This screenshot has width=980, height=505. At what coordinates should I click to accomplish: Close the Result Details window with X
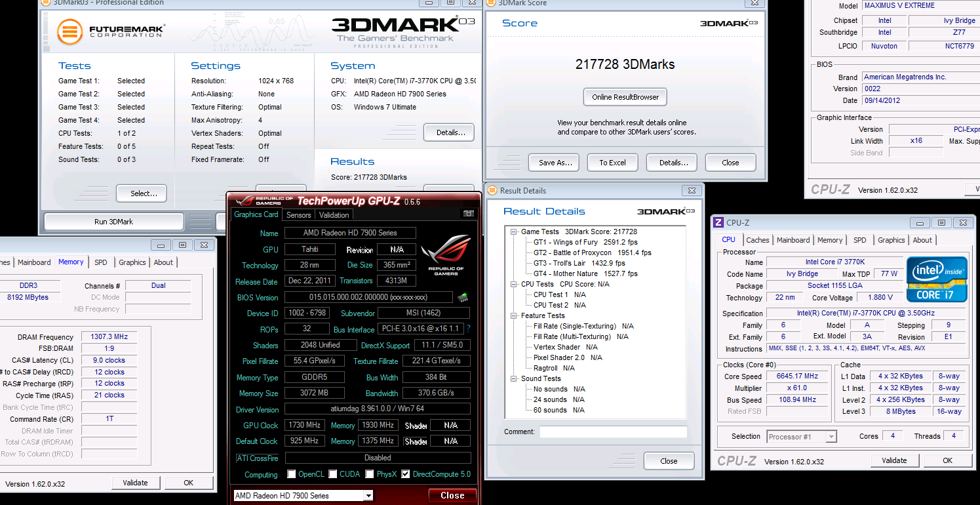click(x=691, y=191)
